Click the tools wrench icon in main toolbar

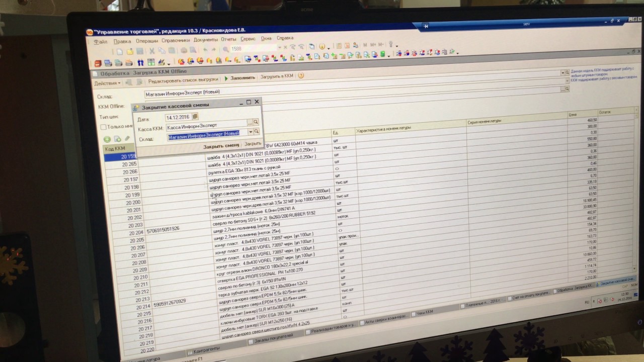pos(390,44)
